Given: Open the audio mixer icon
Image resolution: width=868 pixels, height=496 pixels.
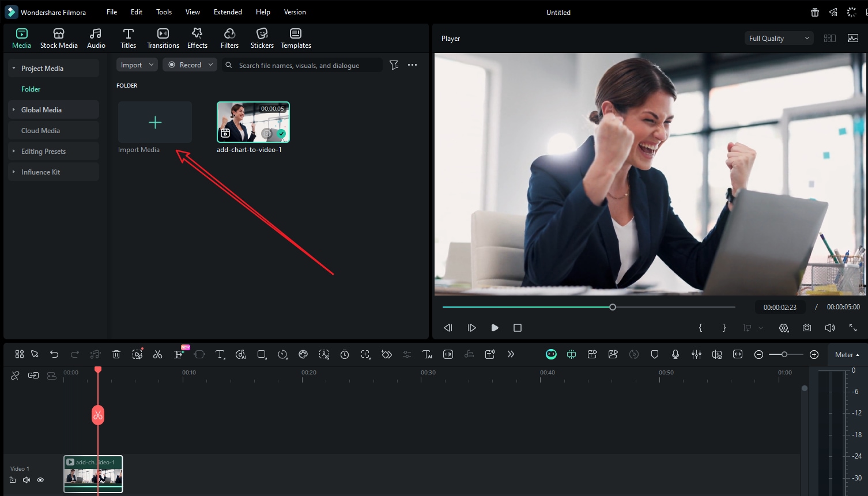Looking at the screenshot, I should pos(696,354).
